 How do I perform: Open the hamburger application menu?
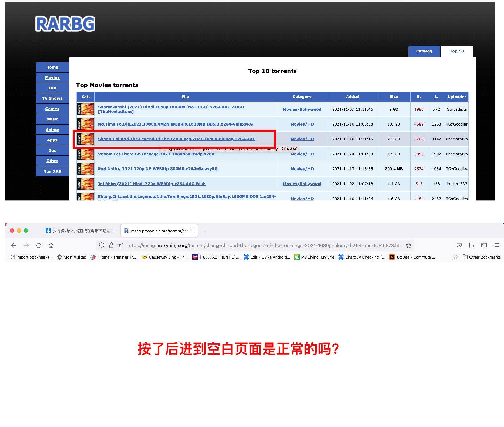[x=496, y=245]
